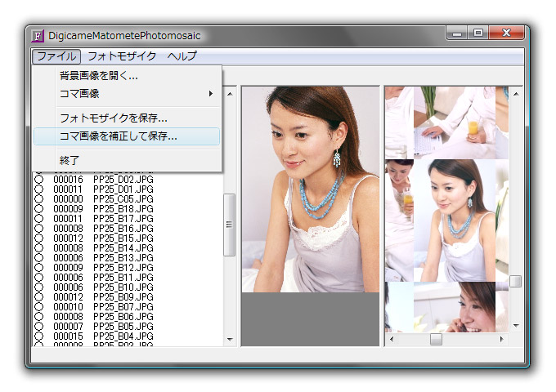Click the count 000015 in the PP25_B04.JPG row
The height and width of the screenshot is (392, 556).
point(68,336)
